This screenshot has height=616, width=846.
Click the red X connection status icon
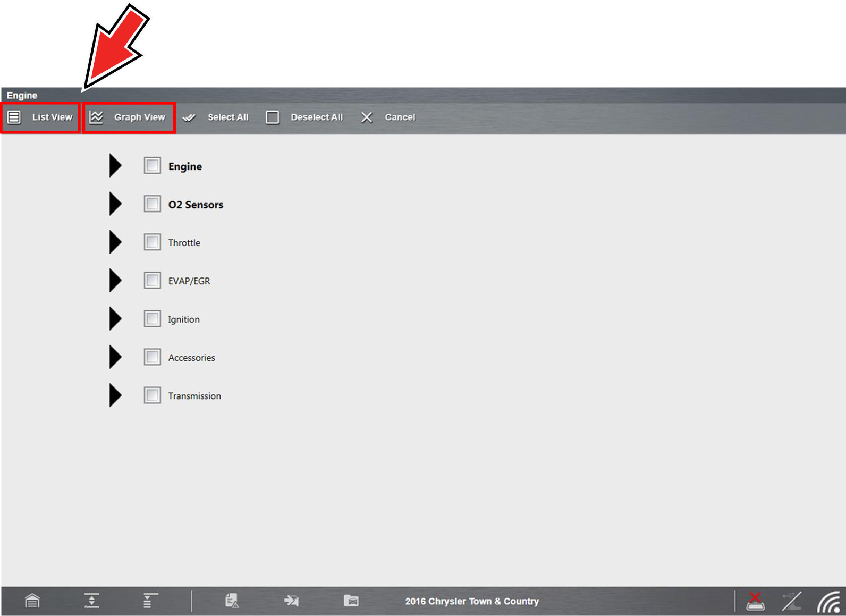pyautogui.click(x=755, y=601)
